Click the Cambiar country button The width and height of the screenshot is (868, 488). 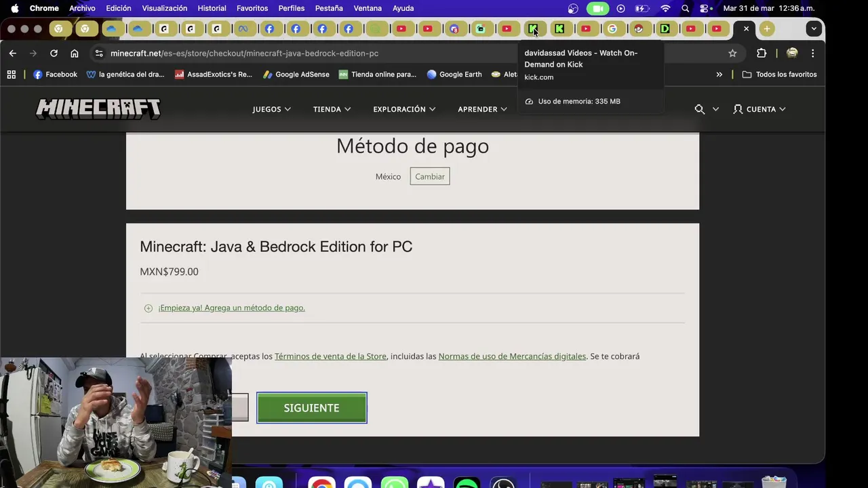coord(430,176)
